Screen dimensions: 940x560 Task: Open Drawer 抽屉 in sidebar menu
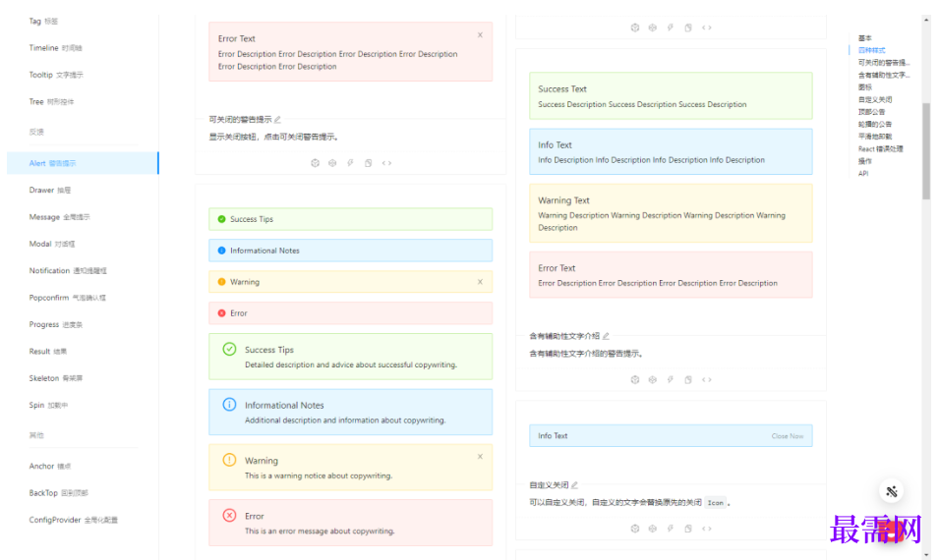pos(49,191)
